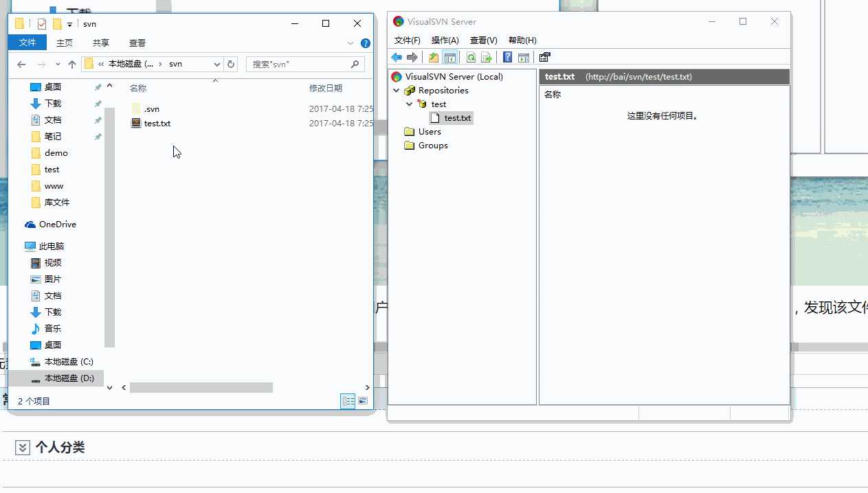This screenshot has width=868, height=493.
Task: Open the 文件 tab in File Explorer
Action: pyautogui.click(x=27, y=43)
